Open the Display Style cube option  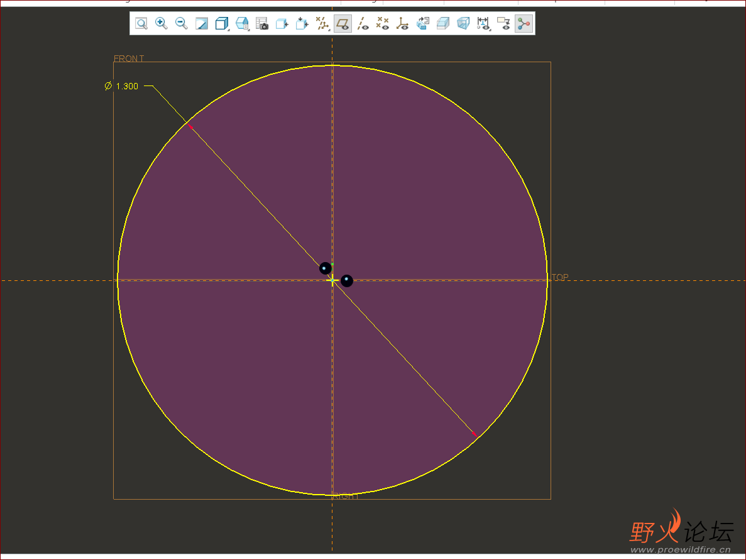click(222, 23)
